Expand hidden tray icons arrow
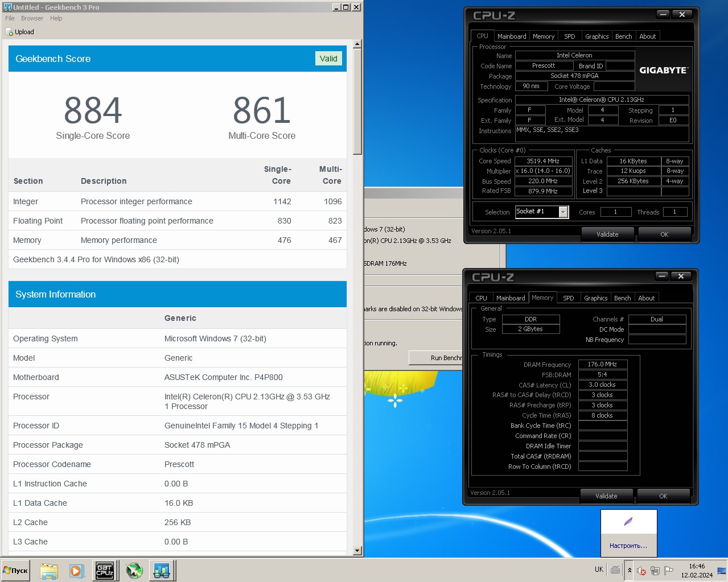This screenshot has height=582, width=728. pyautogui.click(x=630, y=570)
